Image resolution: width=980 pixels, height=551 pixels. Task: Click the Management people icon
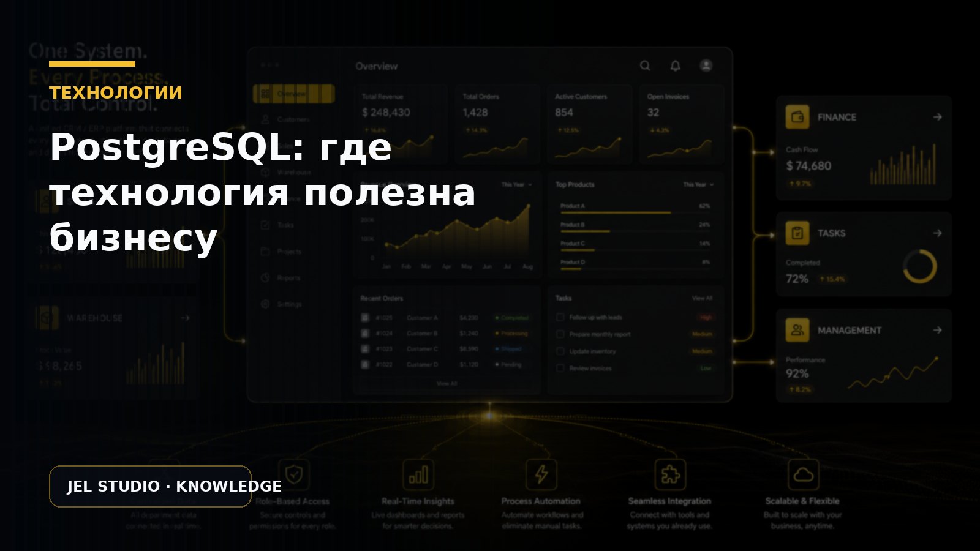coord(797,330)
